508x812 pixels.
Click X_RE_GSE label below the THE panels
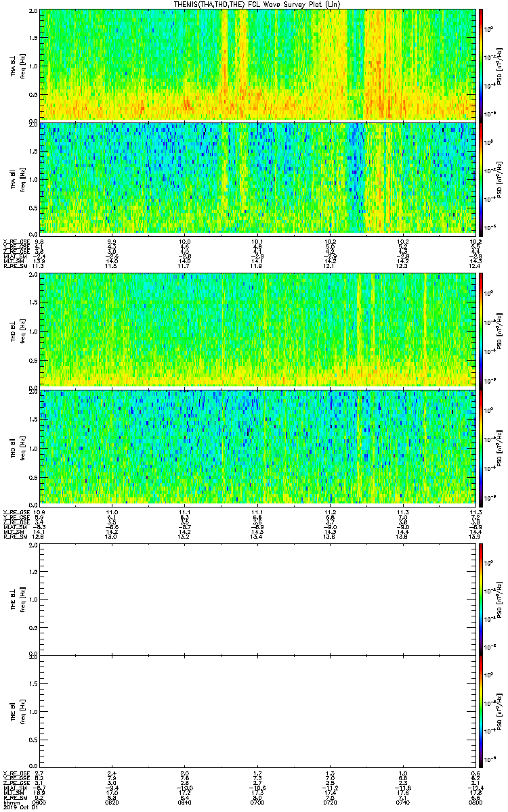click(15, 772)
